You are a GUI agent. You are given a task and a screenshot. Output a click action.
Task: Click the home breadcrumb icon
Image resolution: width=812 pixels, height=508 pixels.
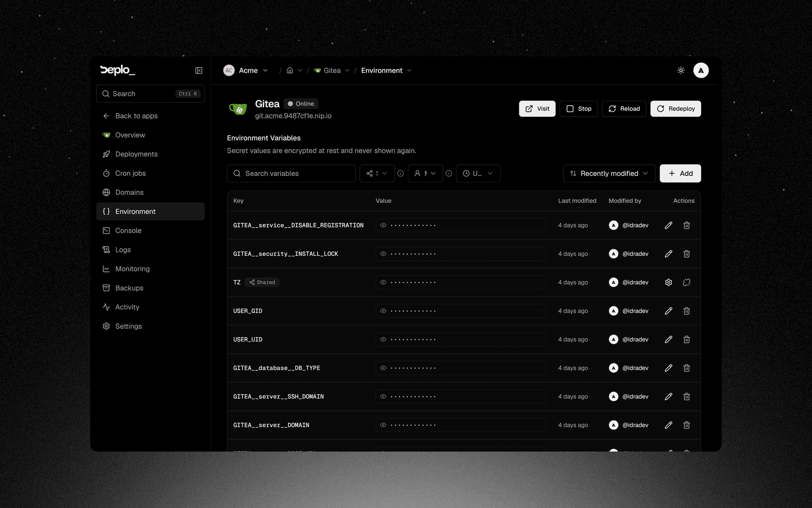[x=290, y=71]
